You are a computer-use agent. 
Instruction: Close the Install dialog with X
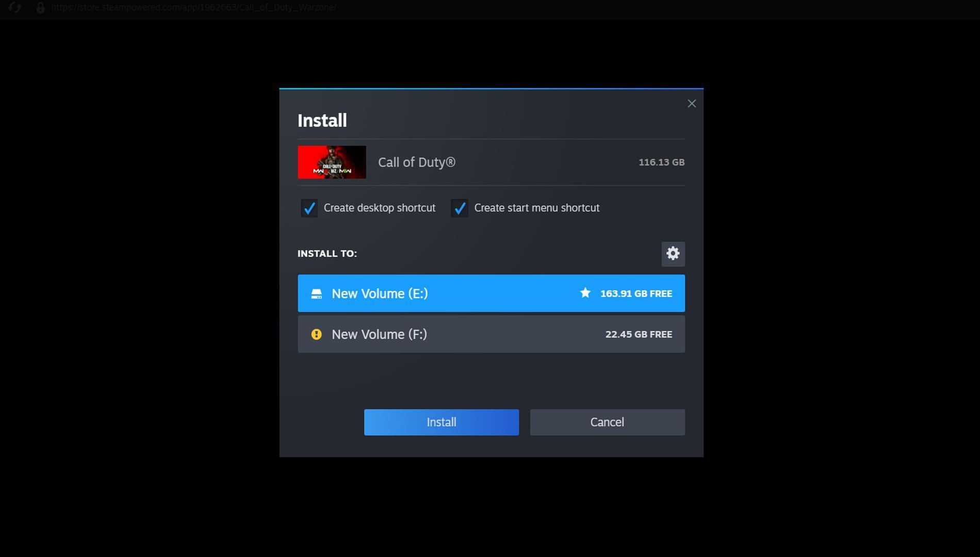(692, 104)
